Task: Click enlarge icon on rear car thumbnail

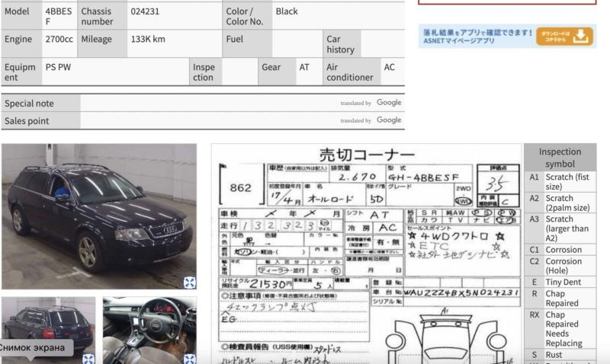Action: pos(88,358)
